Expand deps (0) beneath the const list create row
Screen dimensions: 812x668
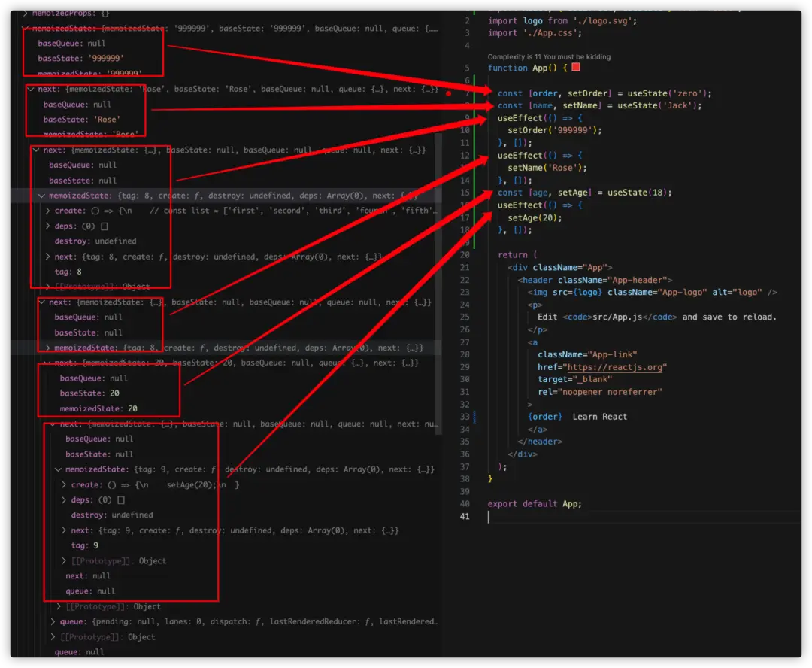pyautogui.click(x=47, y=226)
